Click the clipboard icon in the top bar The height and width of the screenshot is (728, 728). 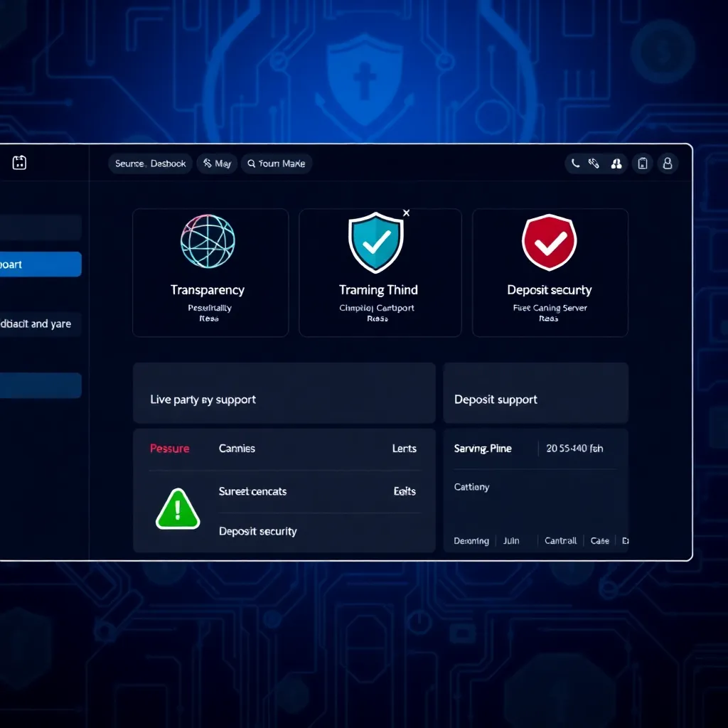point(643,164)
